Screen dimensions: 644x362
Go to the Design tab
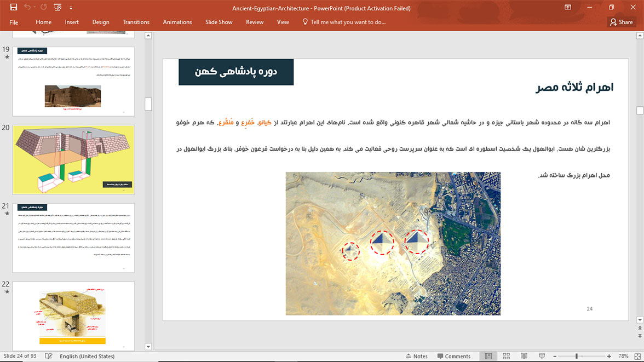101,22
